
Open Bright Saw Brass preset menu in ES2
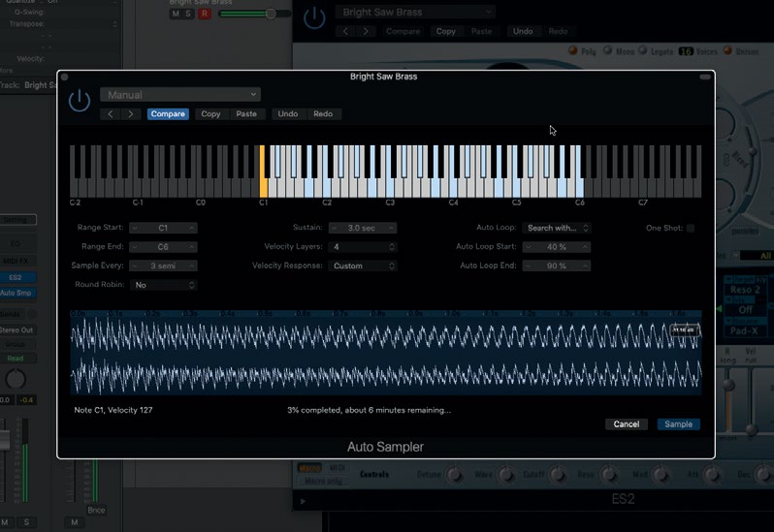coord(415,12)
